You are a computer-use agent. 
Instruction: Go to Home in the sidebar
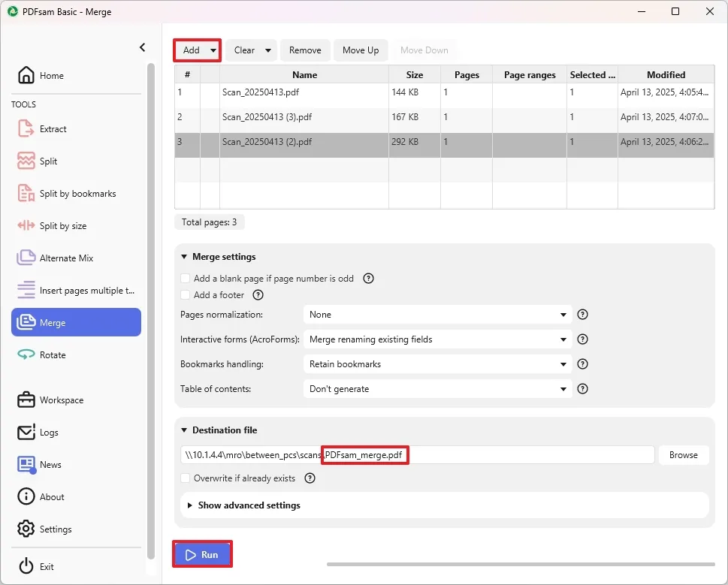click(x=51, y=76)
